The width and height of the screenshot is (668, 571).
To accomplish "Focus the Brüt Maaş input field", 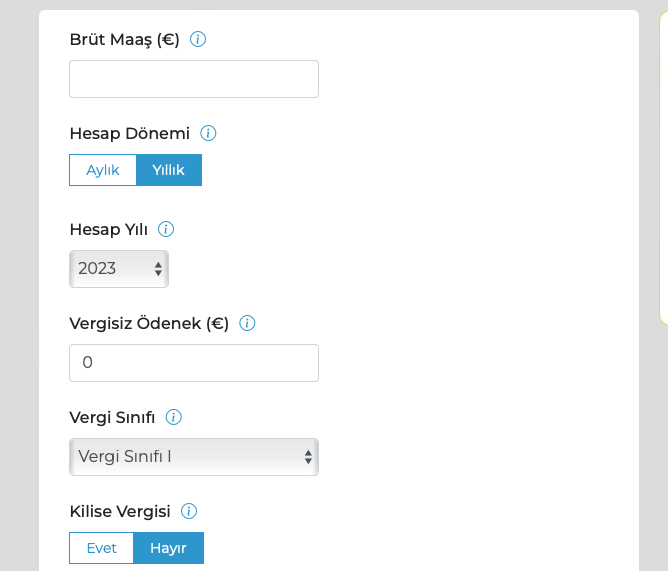I will [194, 79].
